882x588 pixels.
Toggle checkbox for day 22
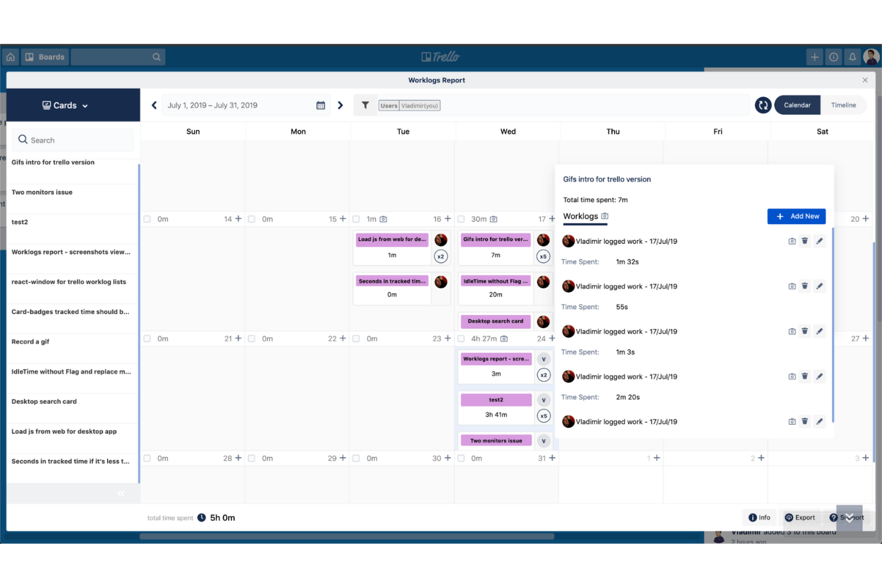point(251,339)
